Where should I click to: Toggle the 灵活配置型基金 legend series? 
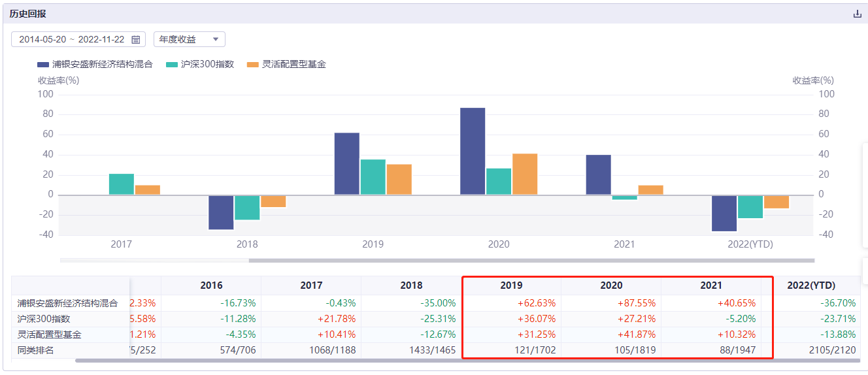click(286, 64)
